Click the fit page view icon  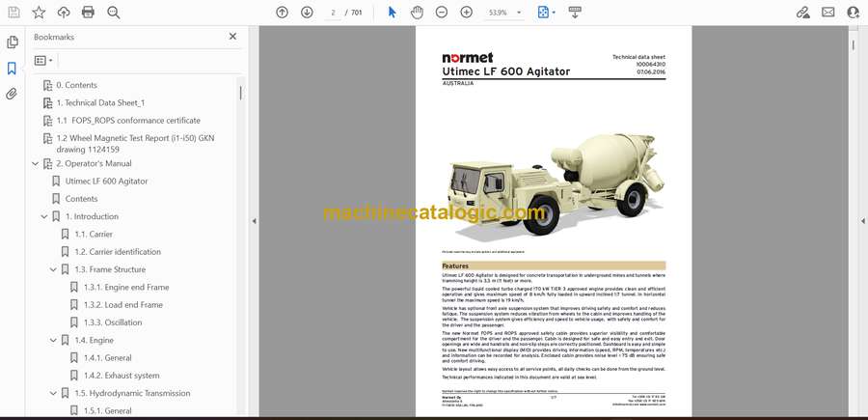click(x=543, y=13)
